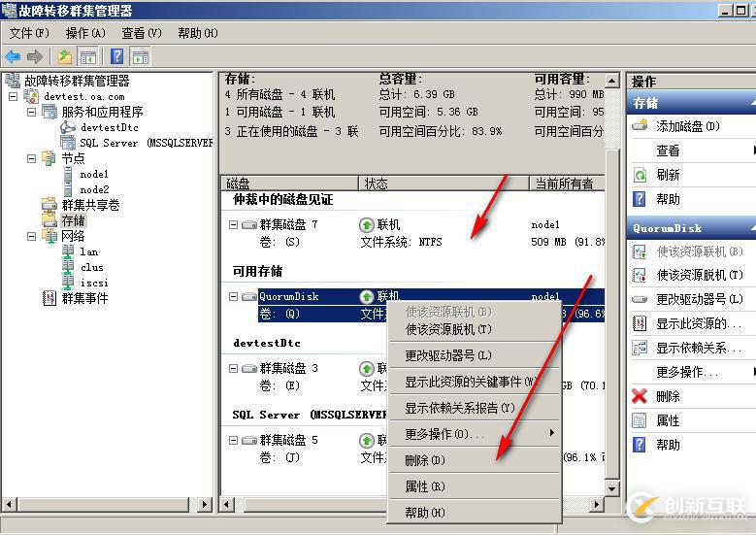This screenshot has width=756, height=535.
Task: Click the Forward arrow toolbar icon
Action: click(x=35, y=57)
